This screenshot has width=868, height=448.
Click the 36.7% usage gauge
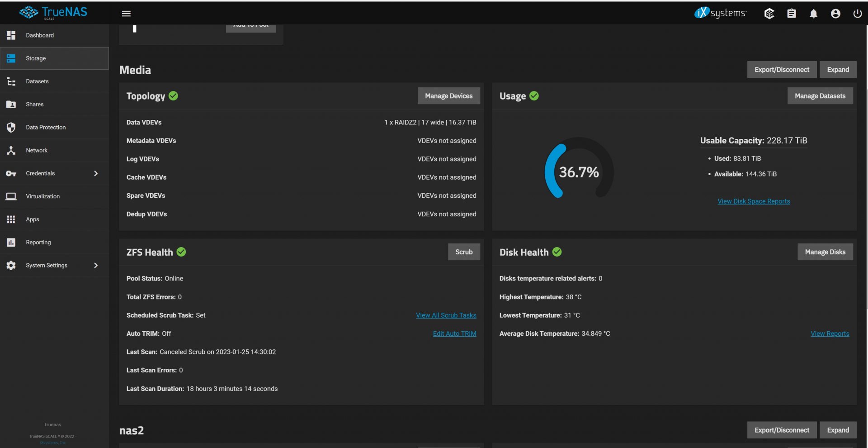pos(579,172)
